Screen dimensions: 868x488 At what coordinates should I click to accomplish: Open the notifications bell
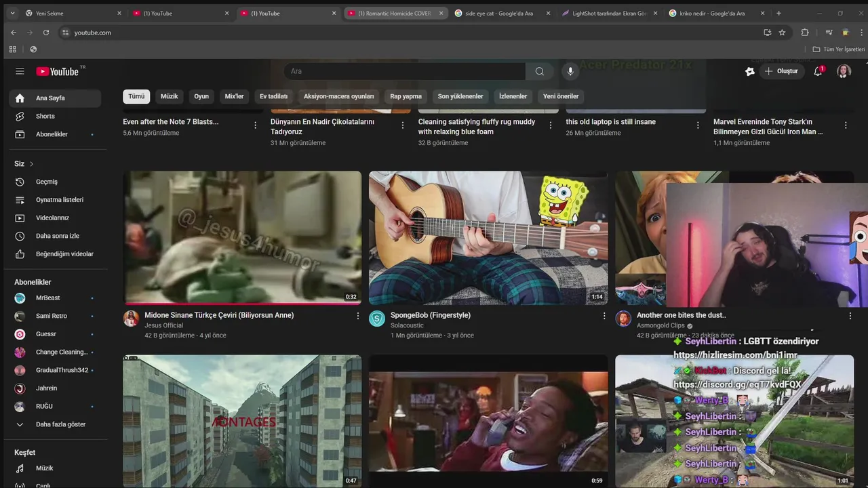[x=818, y=71]
